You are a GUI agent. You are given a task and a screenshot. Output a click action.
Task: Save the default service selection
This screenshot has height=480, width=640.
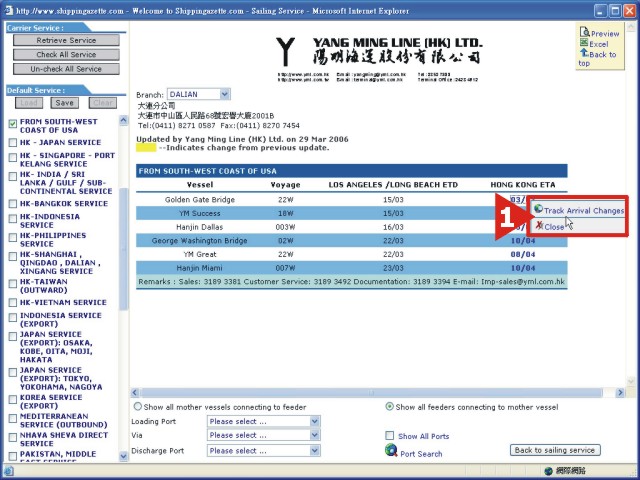[x=64, y=103]
